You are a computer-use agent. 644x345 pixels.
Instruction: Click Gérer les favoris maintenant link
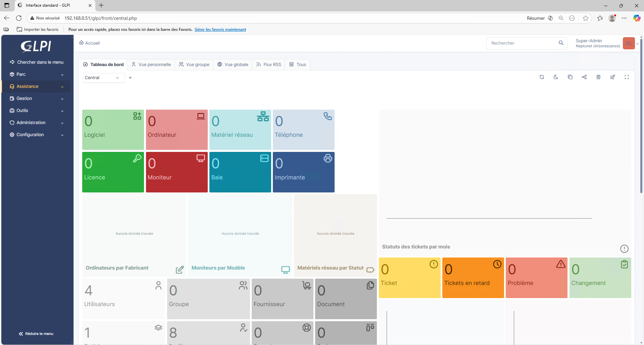click(x=220, y=30)
